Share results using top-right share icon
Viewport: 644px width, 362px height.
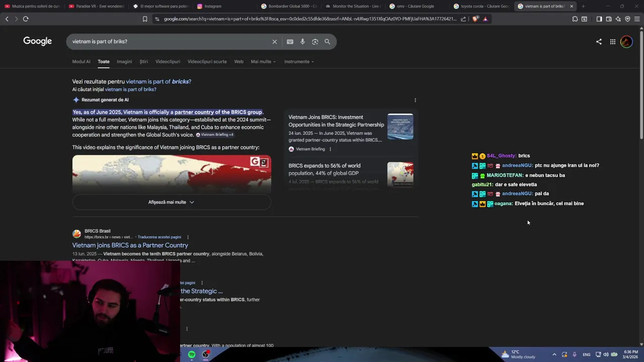click(x=599, y=42)
